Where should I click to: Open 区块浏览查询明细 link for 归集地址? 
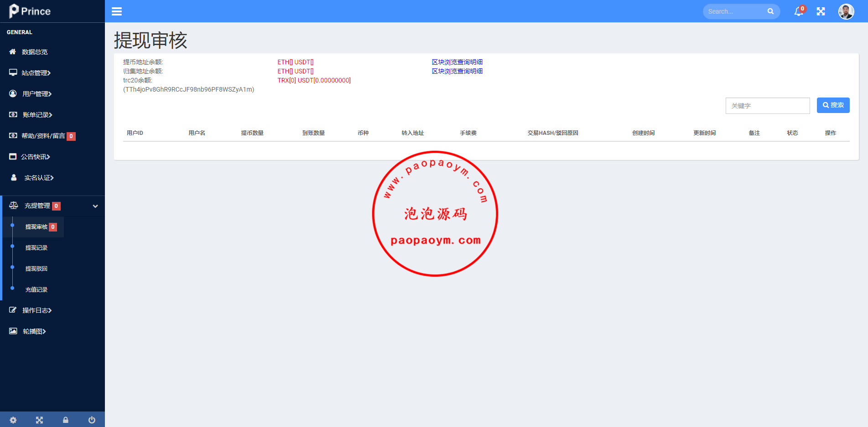click(457, 71)
